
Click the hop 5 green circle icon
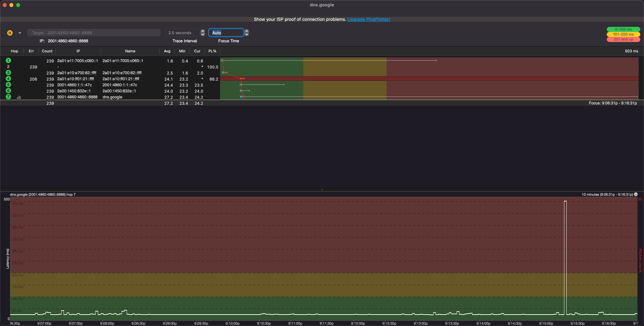tap(8, 85)
